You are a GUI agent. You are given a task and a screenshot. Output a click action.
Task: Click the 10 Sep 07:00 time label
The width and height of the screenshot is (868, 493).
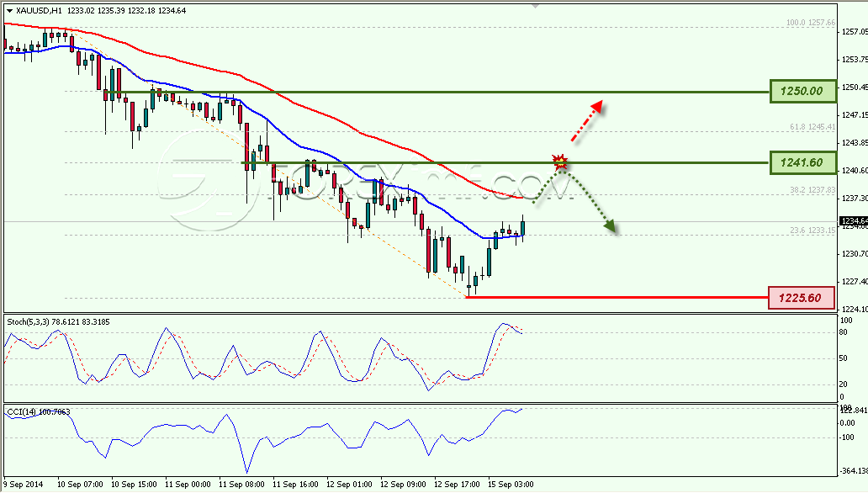[80, 484]
